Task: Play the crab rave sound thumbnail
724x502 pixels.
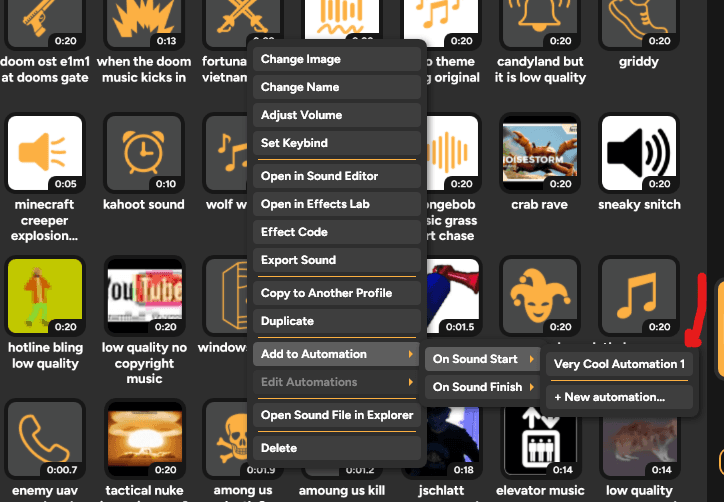Action: point(539,153)
